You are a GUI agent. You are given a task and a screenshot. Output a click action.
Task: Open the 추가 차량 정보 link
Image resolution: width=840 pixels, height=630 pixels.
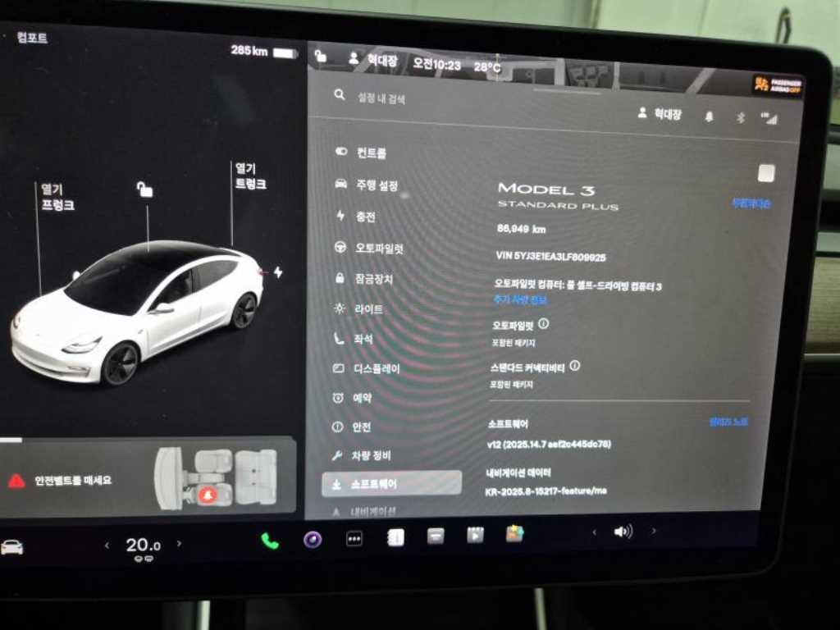point(519,300)
